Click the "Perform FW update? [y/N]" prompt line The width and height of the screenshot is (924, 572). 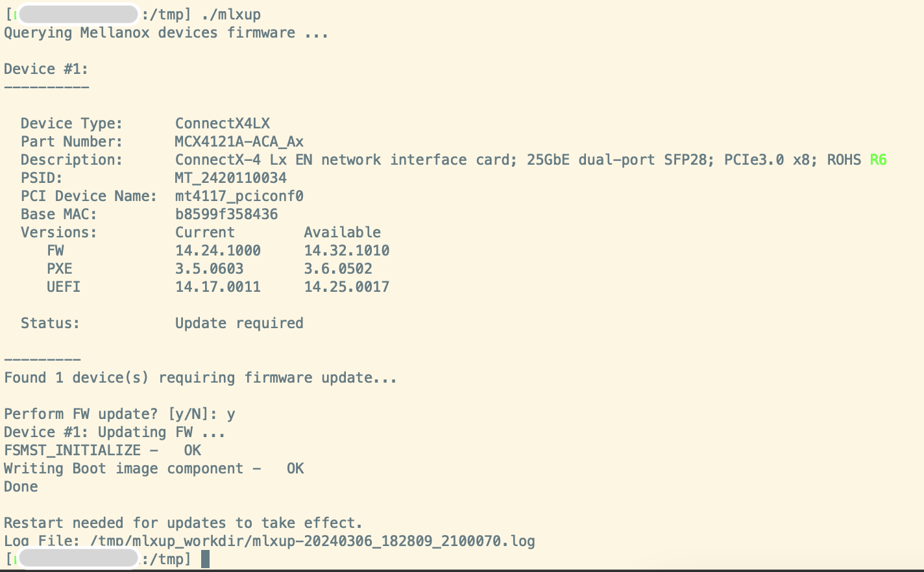click(119, 414)
